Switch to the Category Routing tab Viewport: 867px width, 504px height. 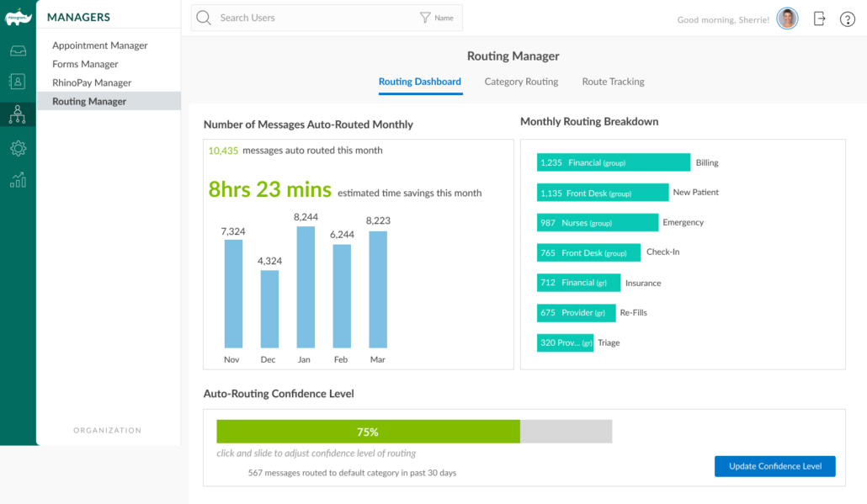(x=521, y=82)
